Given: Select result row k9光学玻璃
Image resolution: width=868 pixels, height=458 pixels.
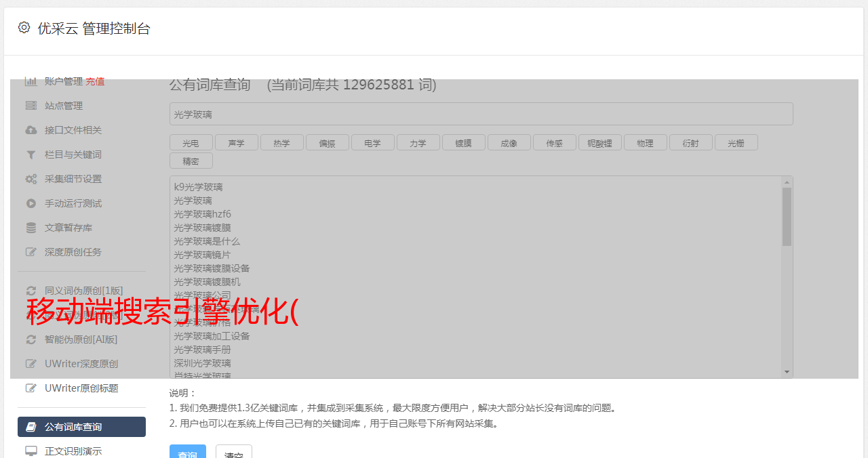Looking at the screenshot, I should click(x=198, y=187).
